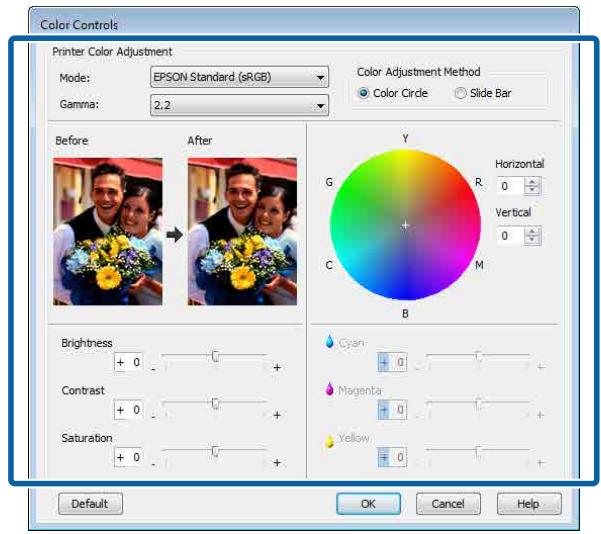Click the Contrast slider thumb
The image size is (601, 534).
[215, 404]
